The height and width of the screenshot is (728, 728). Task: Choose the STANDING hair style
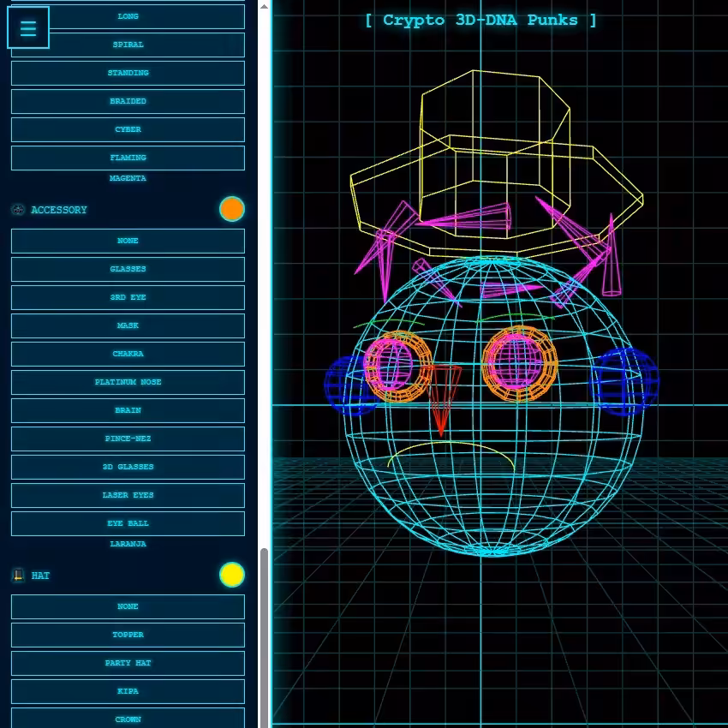[128, 73]
